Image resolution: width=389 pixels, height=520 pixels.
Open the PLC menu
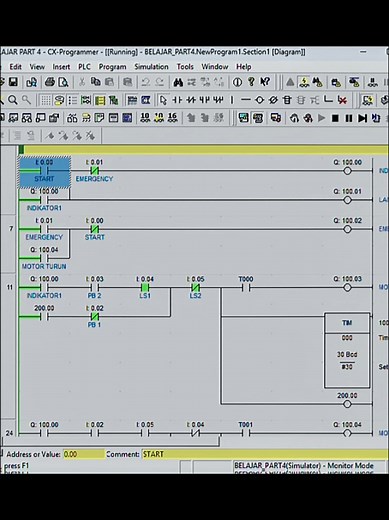pos(84,67)
